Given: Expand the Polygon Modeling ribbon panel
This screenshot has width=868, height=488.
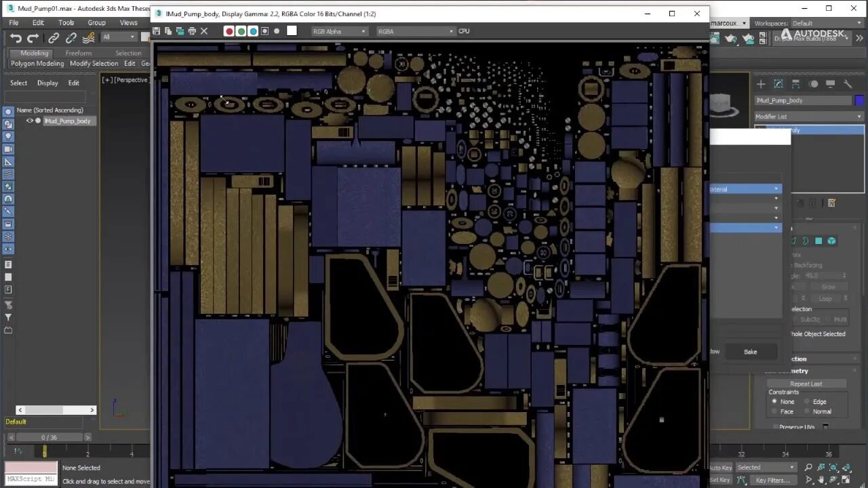Looking at the screenshot, I should [37, 64].
